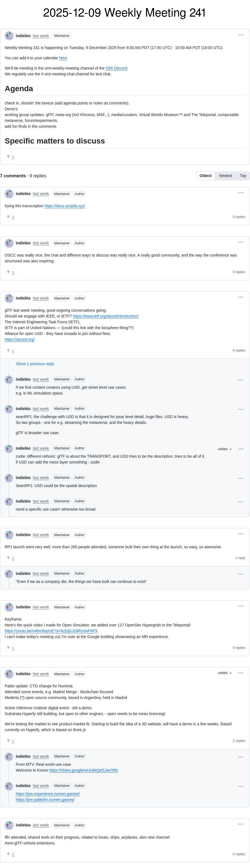The image size is (250, 868).
Task: Click the indiebio avatar on the main post
Action: tap(9, 36)
